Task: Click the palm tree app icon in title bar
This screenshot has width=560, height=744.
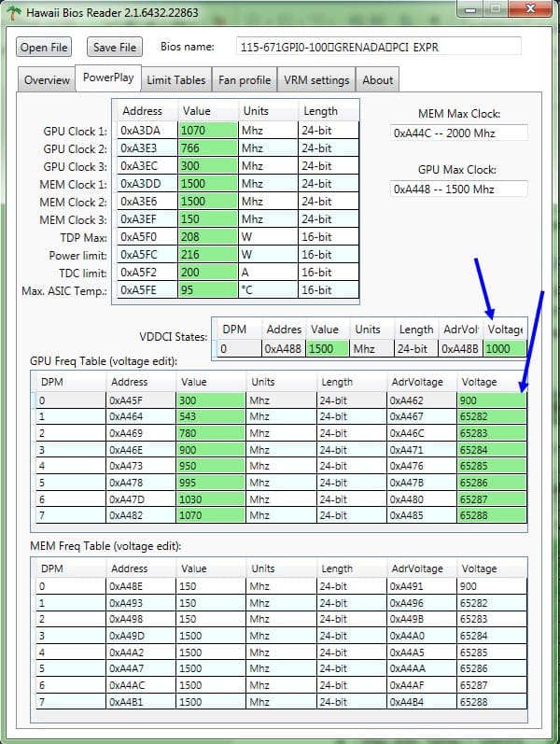Action: point(11,11)
